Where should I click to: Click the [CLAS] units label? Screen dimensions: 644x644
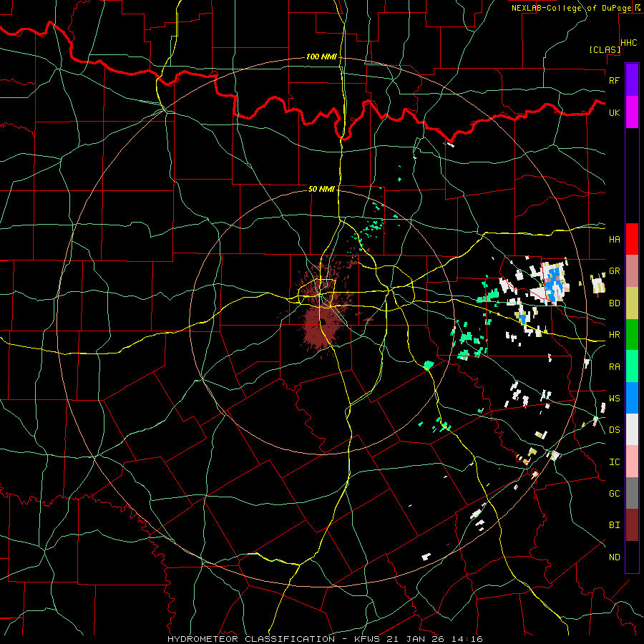[x=605, y=50]
